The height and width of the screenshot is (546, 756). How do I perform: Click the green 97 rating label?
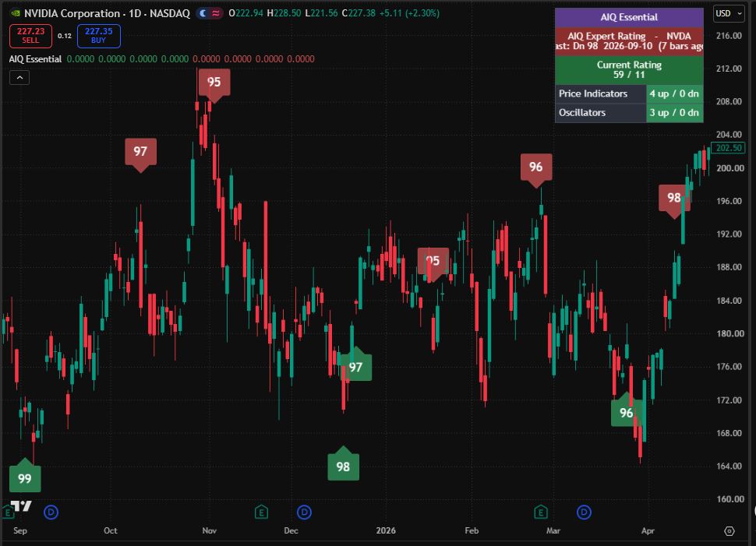pos(356,367)
